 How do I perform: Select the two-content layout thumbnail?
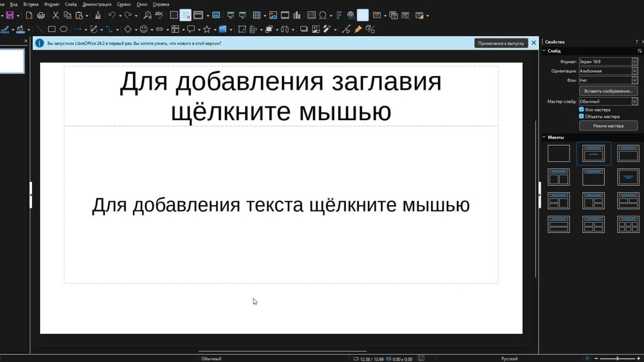pyautogui.click(x=558, y=176)
